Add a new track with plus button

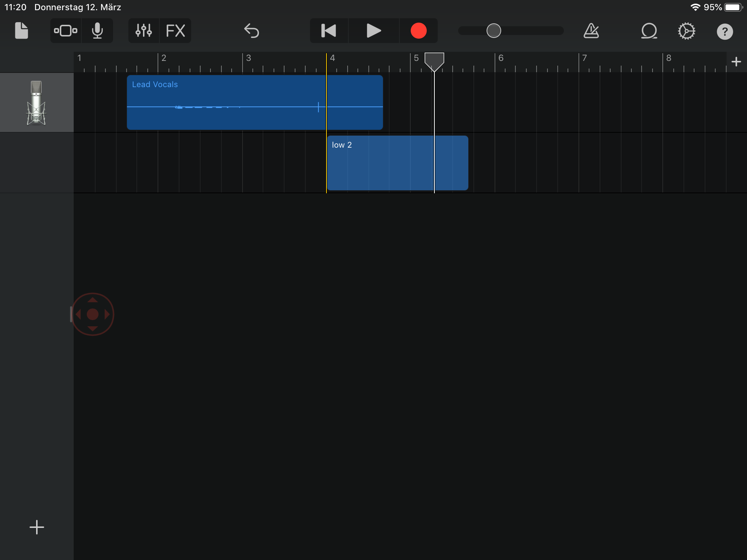(37, 527)
